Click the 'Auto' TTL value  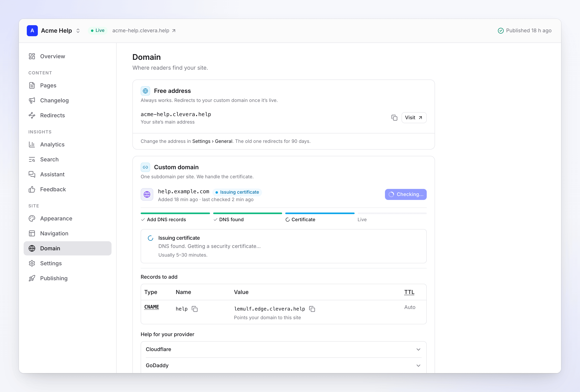(410, 307)
